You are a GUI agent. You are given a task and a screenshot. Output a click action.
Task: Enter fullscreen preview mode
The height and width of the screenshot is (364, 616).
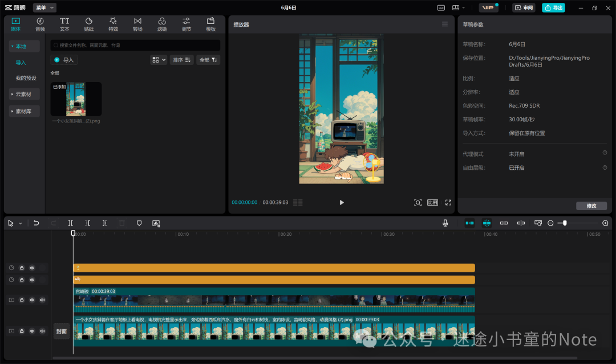point(448,202)
